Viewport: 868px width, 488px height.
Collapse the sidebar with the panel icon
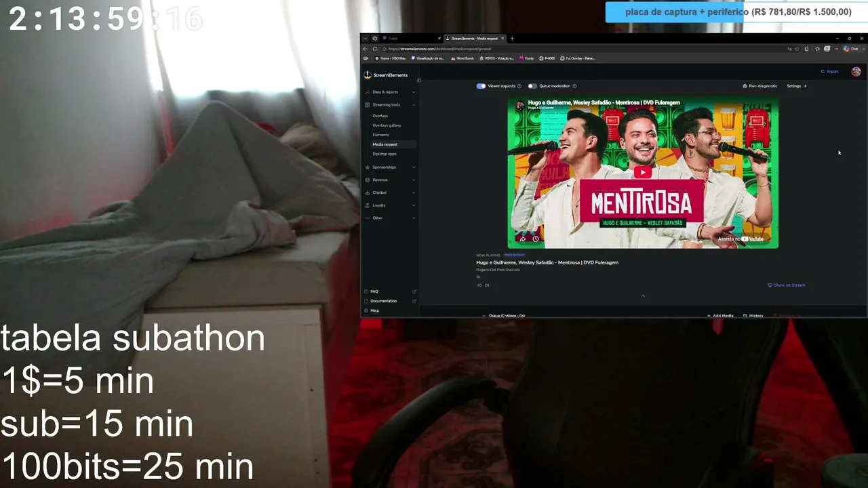[x=418, y=80]
